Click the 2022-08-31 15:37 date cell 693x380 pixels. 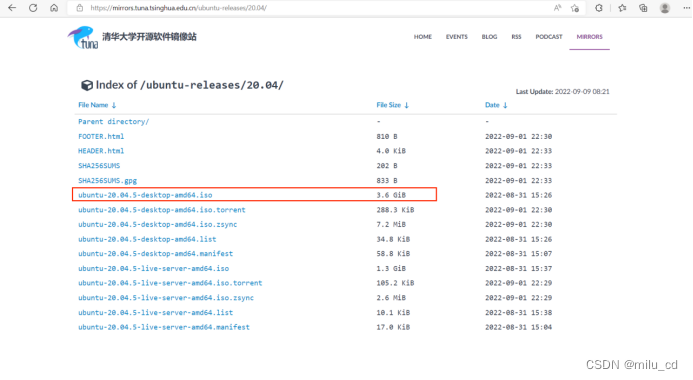point(518,269)
